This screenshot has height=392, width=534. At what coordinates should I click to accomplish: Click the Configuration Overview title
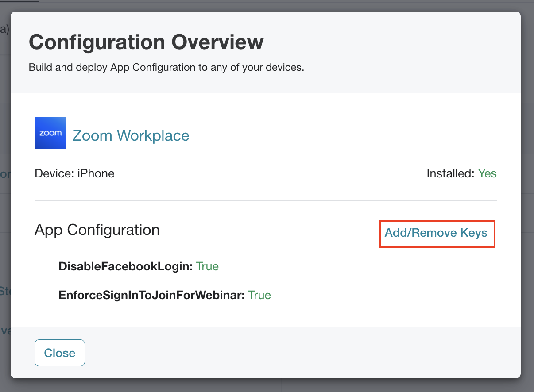[x=146, y=42]
